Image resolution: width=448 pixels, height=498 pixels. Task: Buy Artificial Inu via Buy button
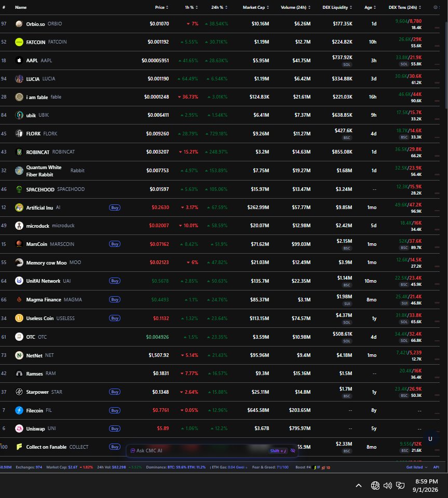[x=115, y=208]
